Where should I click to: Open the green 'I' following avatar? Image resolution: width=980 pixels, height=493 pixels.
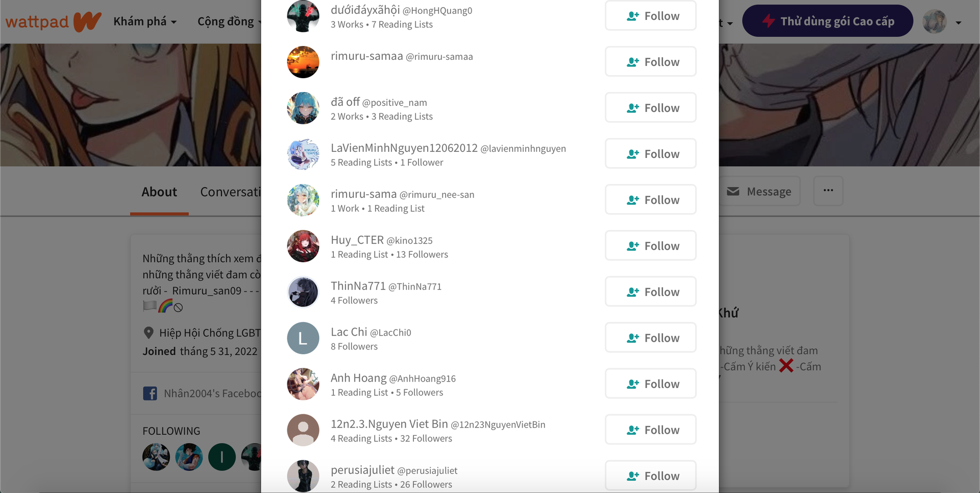[222, 457]
